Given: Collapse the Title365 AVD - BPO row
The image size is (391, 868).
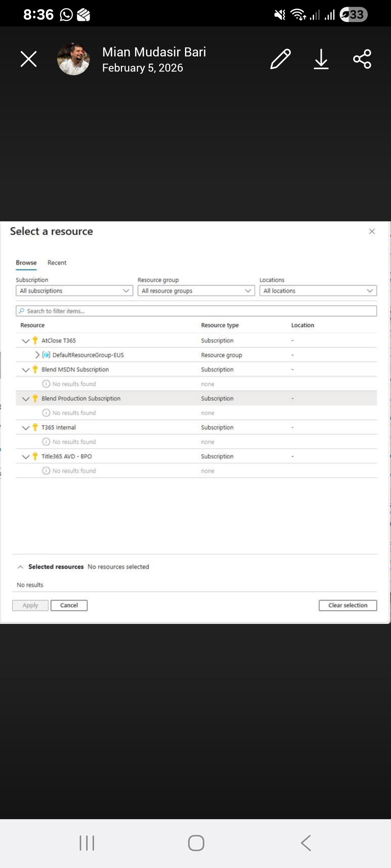Looking at the screenshot, I should click(x=26, y=456).
